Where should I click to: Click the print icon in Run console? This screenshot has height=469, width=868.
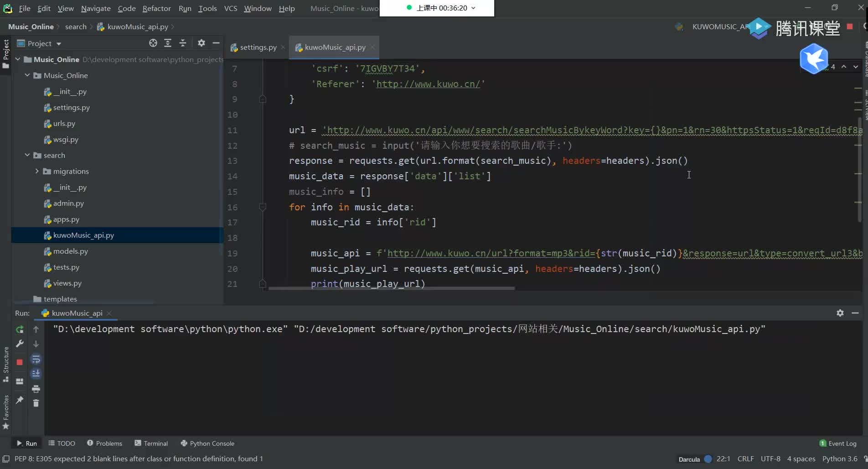click(36, 389)
